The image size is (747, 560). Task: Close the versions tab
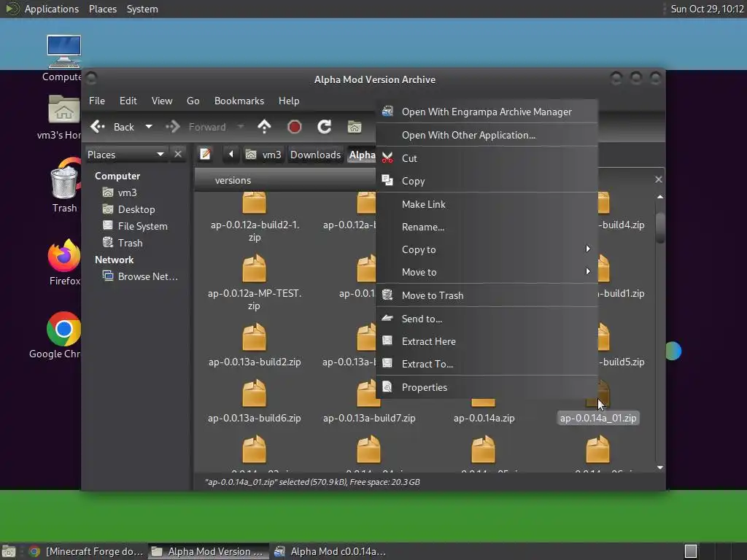click(x=659, y=179)
